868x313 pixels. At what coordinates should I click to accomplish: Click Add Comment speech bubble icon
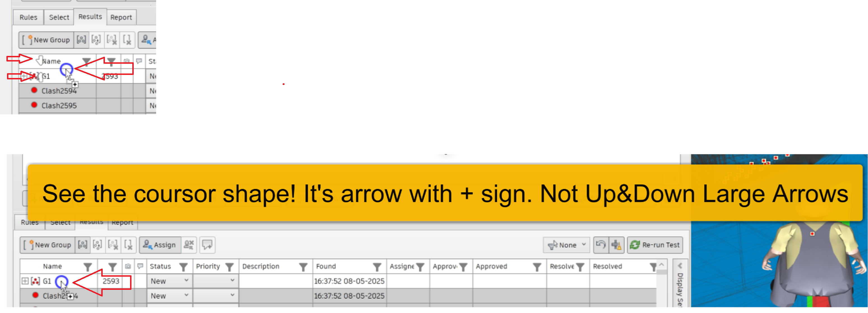click(207, 245)
